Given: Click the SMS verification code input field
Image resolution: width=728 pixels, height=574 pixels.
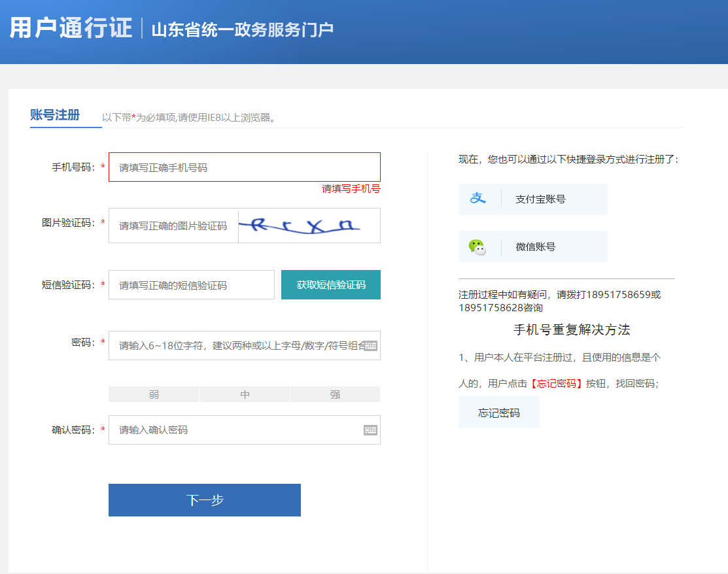Looking at the screenshot, I should (x=191, y=284).
